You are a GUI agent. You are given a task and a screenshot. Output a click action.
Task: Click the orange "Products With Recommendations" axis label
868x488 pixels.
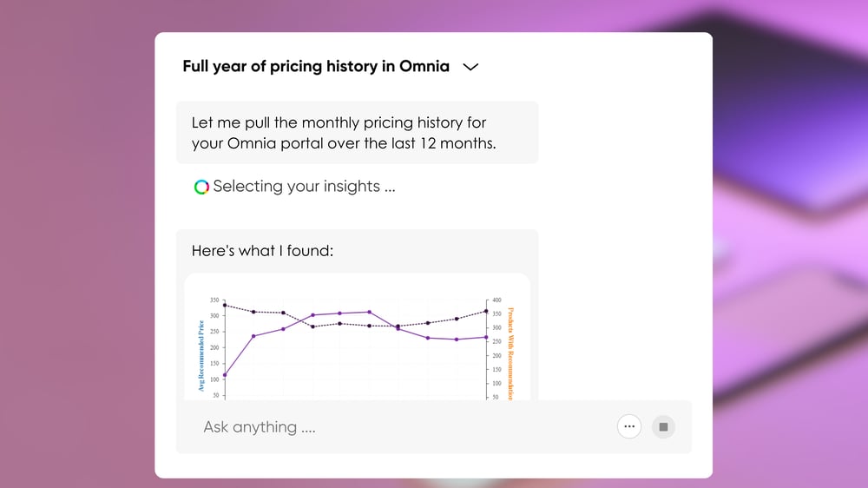(x=510, y=353)
